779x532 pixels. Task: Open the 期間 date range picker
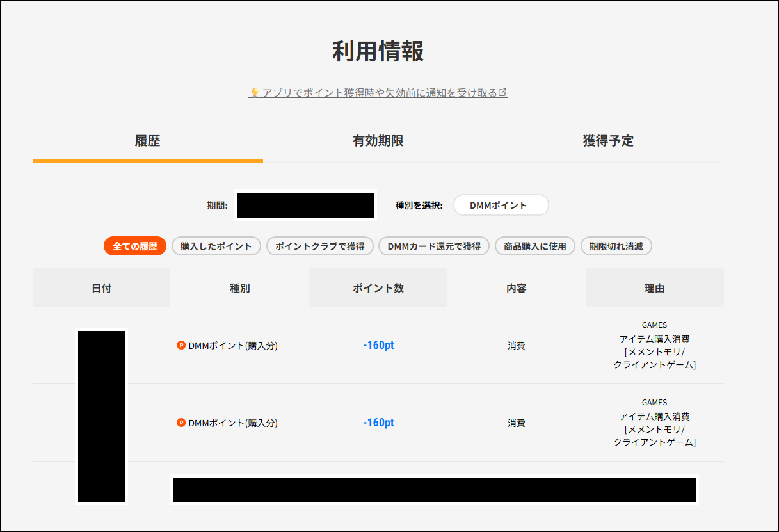[x=305, y=205]
